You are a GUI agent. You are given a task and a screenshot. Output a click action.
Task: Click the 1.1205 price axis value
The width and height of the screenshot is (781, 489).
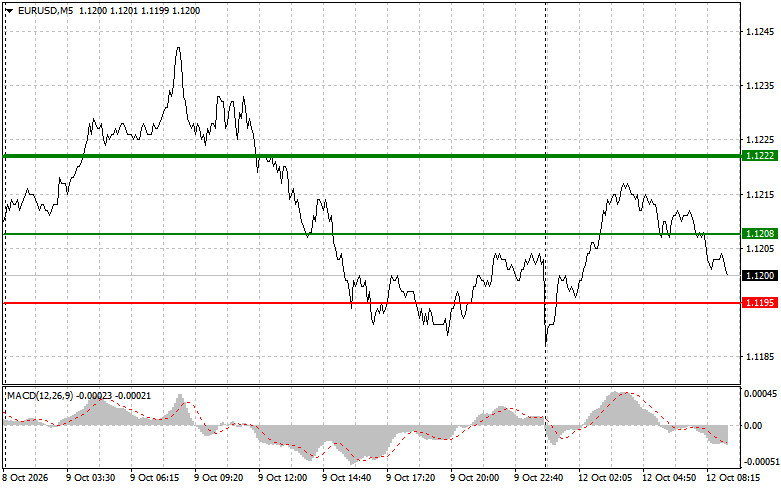[760, 248]
